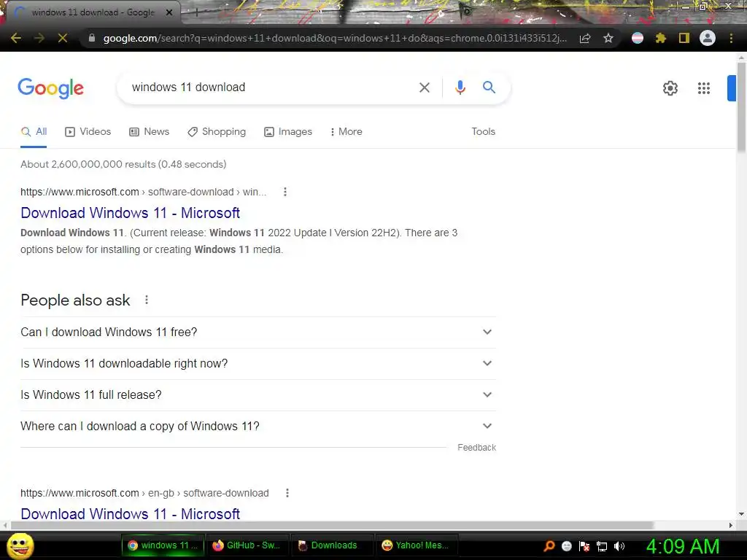
Task: Open a new browser tab
Action: 196,13
